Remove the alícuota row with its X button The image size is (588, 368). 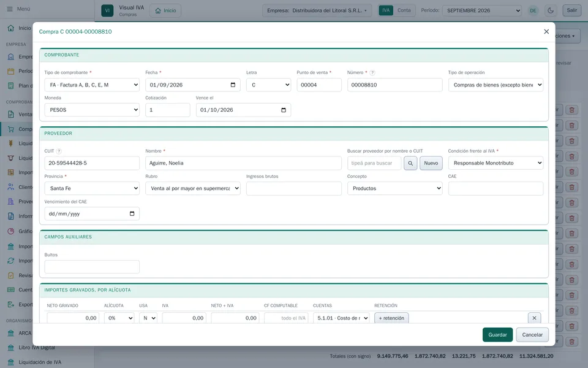(534, 318)
